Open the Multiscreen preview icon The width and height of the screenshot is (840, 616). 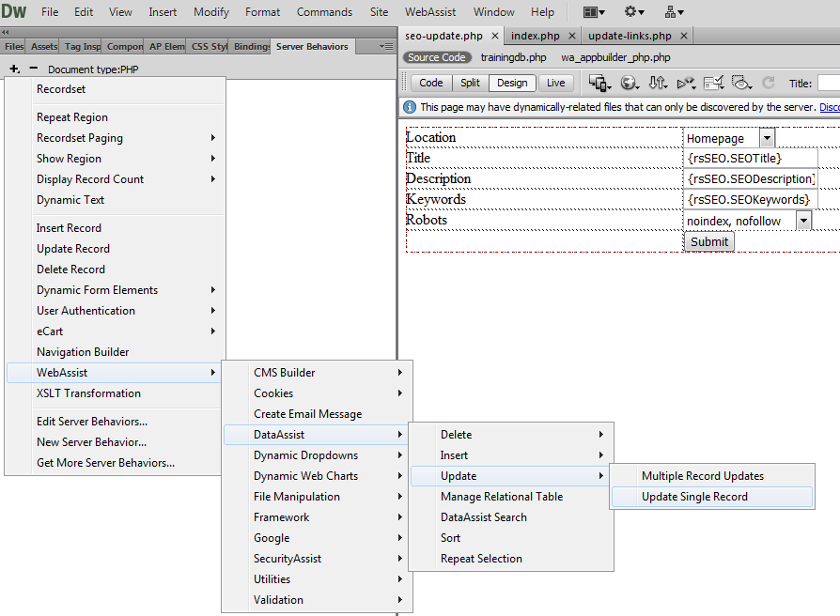[x=600, y=83]
